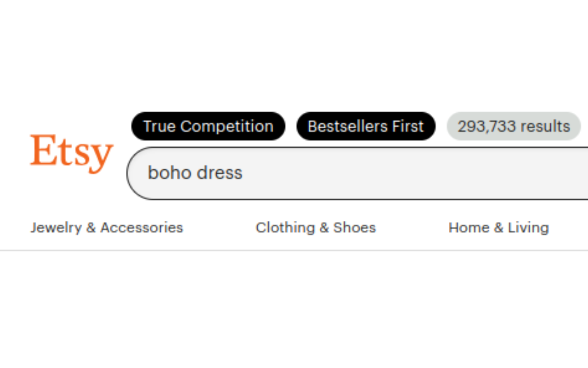
Task: Select the results count pill
Action: [514, 126]
